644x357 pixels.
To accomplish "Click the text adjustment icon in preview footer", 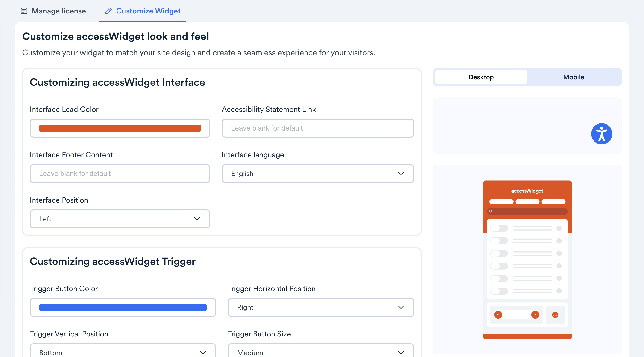I will tap(555, 315).
